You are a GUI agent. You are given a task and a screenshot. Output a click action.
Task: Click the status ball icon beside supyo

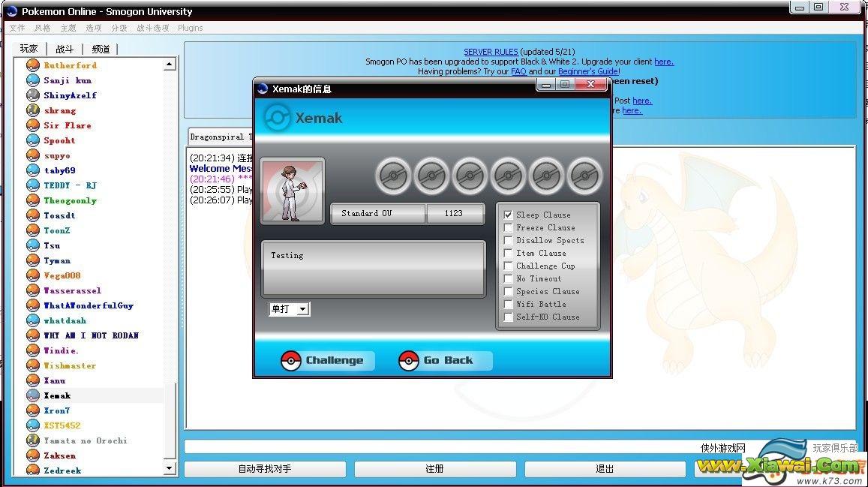(x=33, y=155)
